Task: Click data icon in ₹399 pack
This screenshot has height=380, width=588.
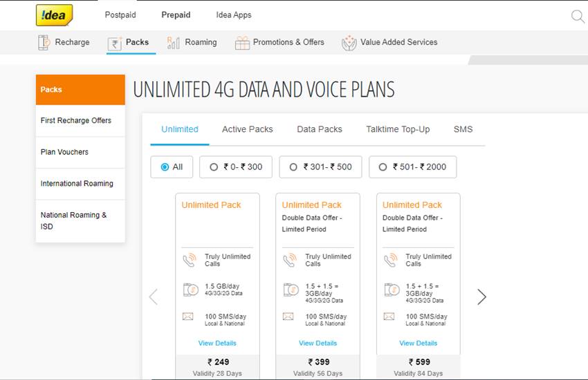Action: click(291, 289)
